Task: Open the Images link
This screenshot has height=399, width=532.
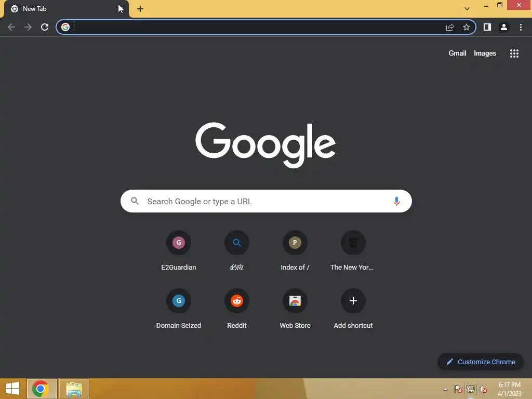Action: (x=485, y=54)
